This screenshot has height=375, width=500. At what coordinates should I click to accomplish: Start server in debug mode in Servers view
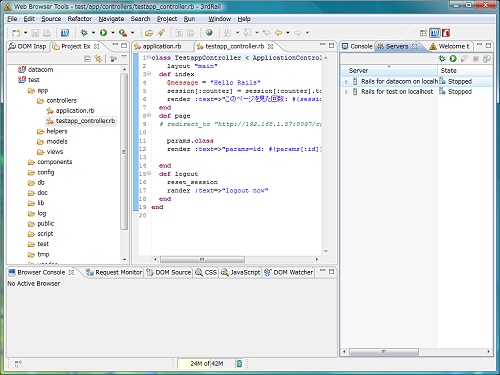(x=442, y=59)
